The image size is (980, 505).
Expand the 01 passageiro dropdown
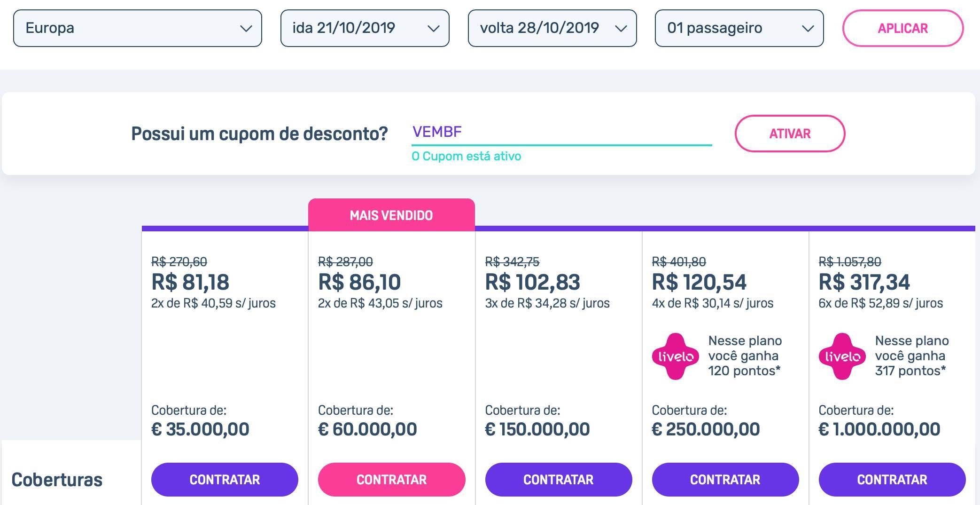pyautogui.click(x=739, y=28)
